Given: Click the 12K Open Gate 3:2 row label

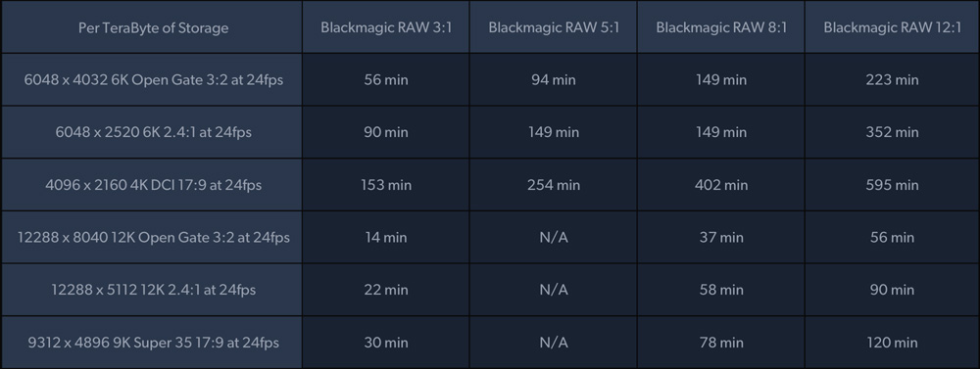Looking at the screenshot, I should (x=152, y=237).
